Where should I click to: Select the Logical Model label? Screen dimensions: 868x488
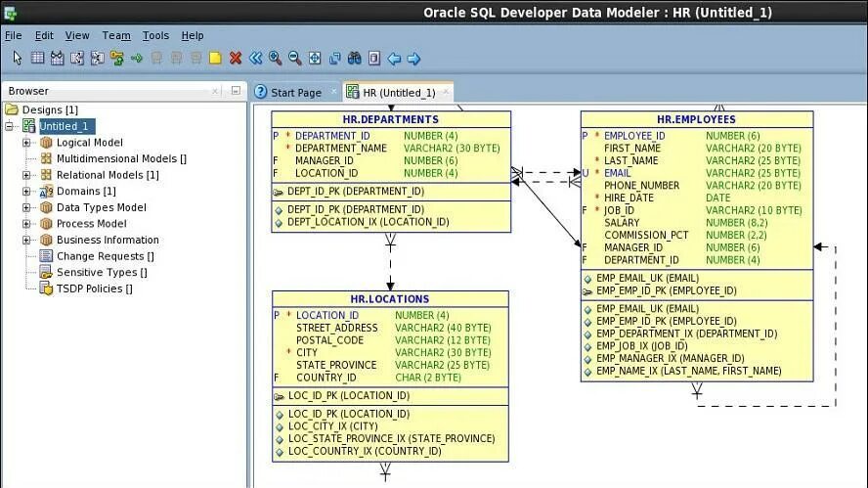(90, 143)
